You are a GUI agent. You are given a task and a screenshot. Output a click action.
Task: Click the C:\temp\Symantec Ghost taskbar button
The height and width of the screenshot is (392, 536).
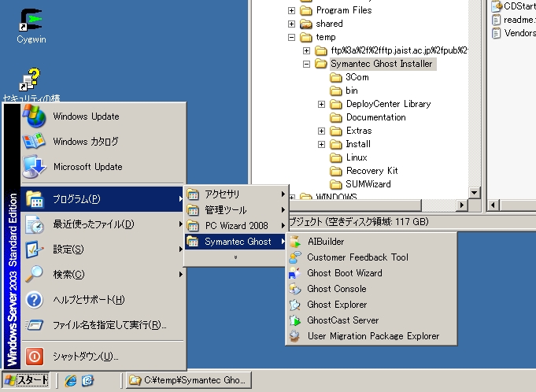(188, 381)
